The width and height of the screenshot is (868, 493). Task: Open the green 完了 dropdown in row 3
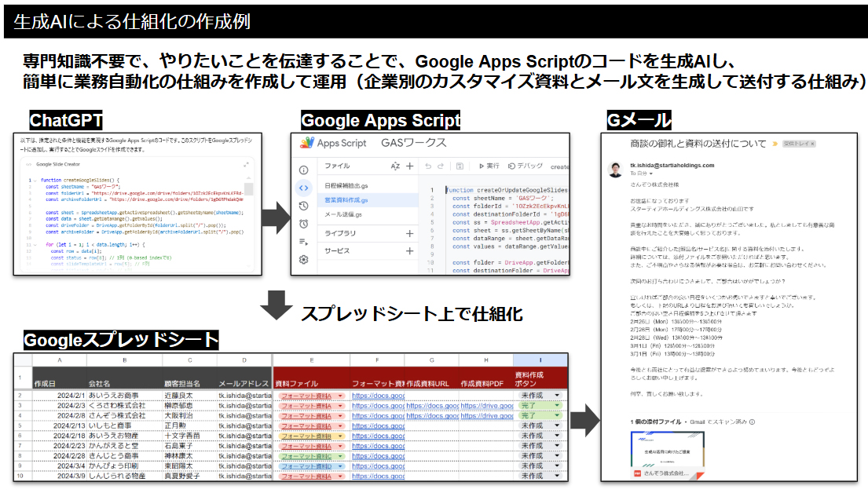point(558,406)
